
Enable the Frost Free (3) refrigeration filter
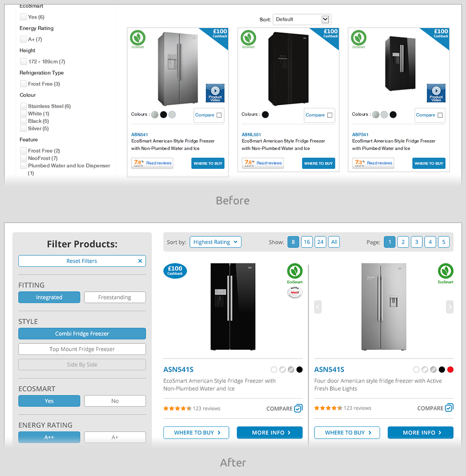tap(23, 84)
